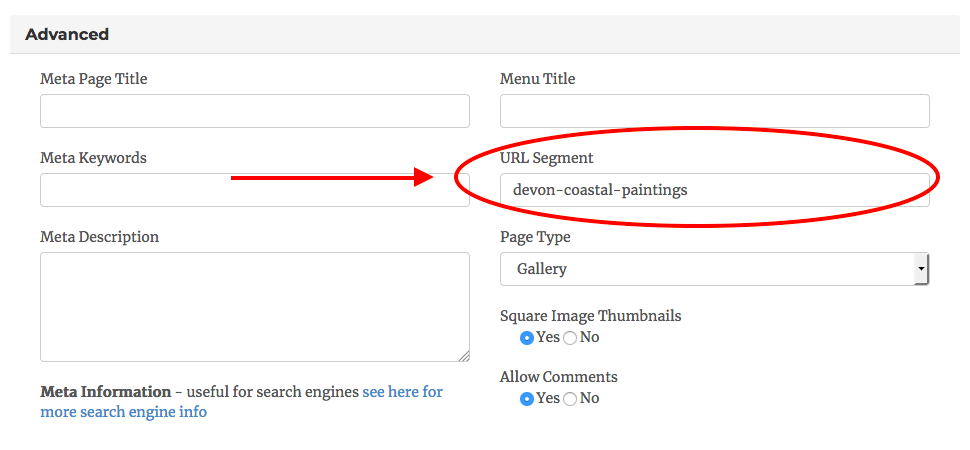Viewport: 970px width, 450px height.
Task: Click the Meta Page Title label
Action: point(94,79)
